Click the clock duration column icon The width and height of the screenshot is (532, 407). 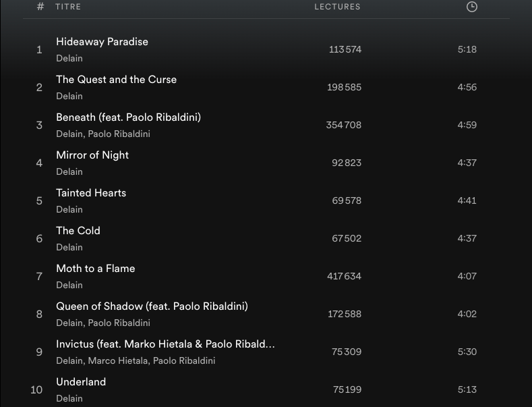[x=472, y=7]
